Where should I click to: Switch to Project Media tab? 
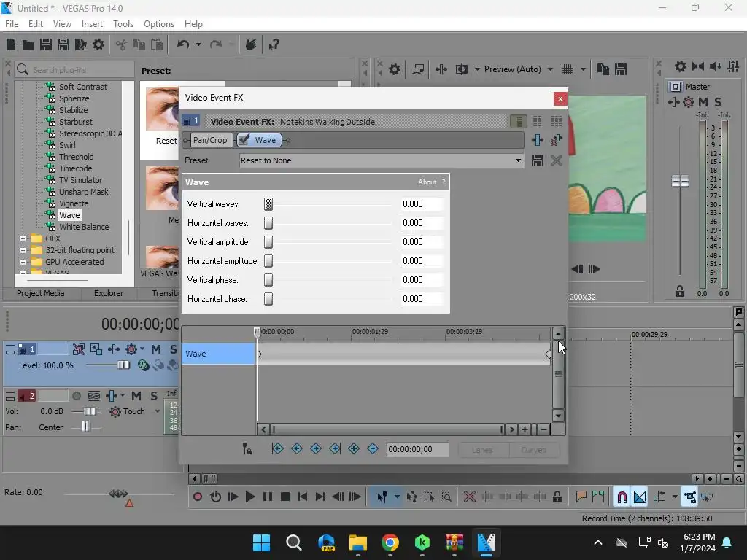pyautogui.click(x=41, y=293)
